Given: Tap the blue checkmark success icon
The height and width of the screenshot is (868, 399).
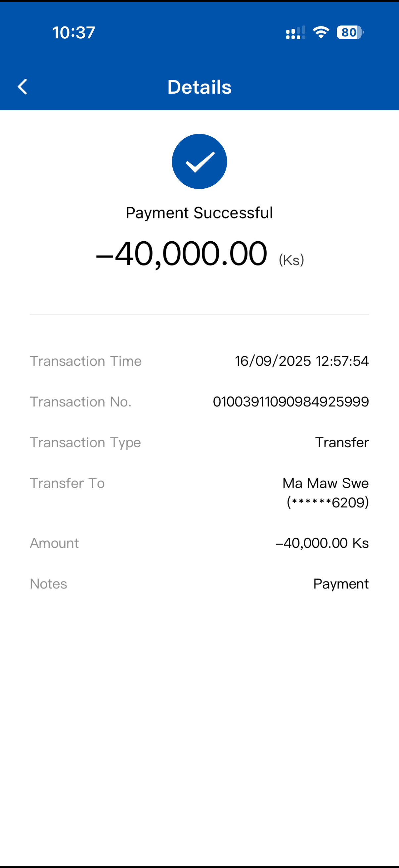Looking at the screenshot, I should coord(199,162).
